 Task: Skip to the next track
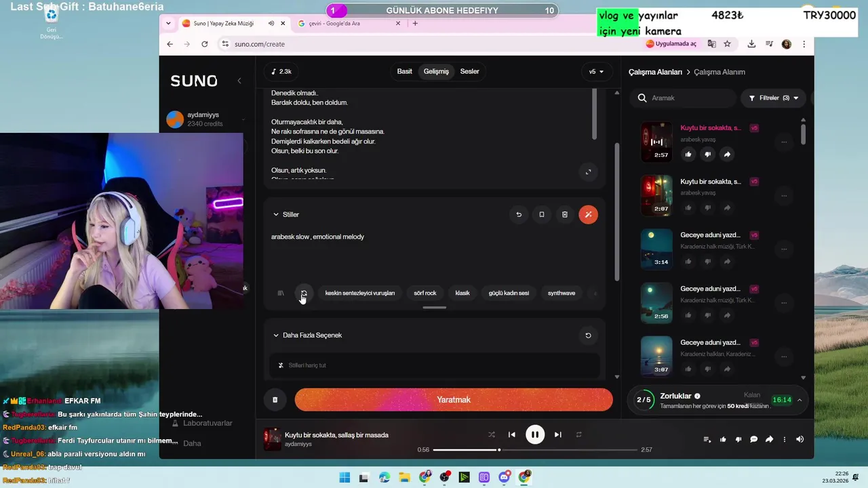pos(557,434)
